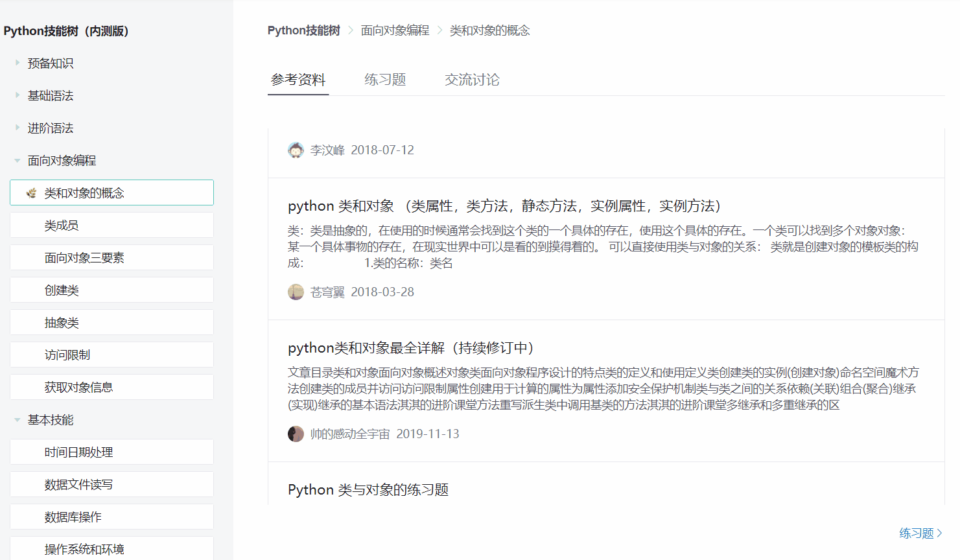Click the author name 苍穹翼
Screen dimensions: 960x560
point(327,292)
